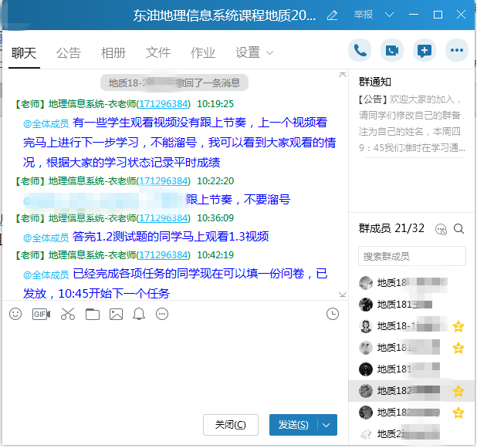The image size is (477, 448).
Task: Start a voice call in the group
Action: [360, 50]
